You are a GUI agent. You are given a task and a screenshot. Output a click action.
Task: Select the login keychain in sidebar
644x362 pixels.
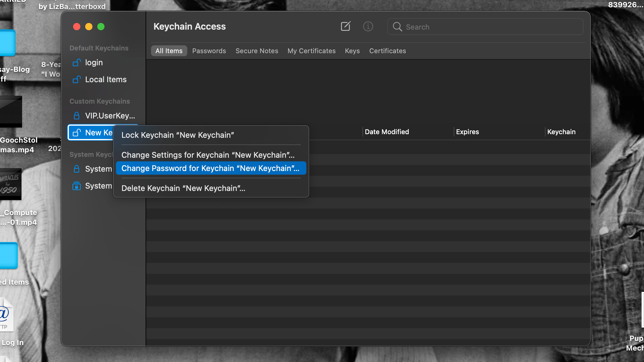[94, 63]
